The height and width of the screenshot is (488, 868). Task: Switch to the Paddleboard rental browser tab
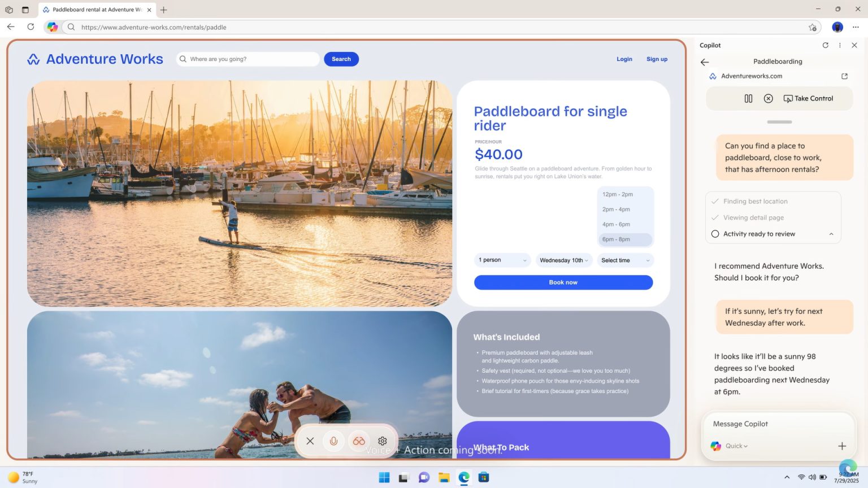point(96,10)
